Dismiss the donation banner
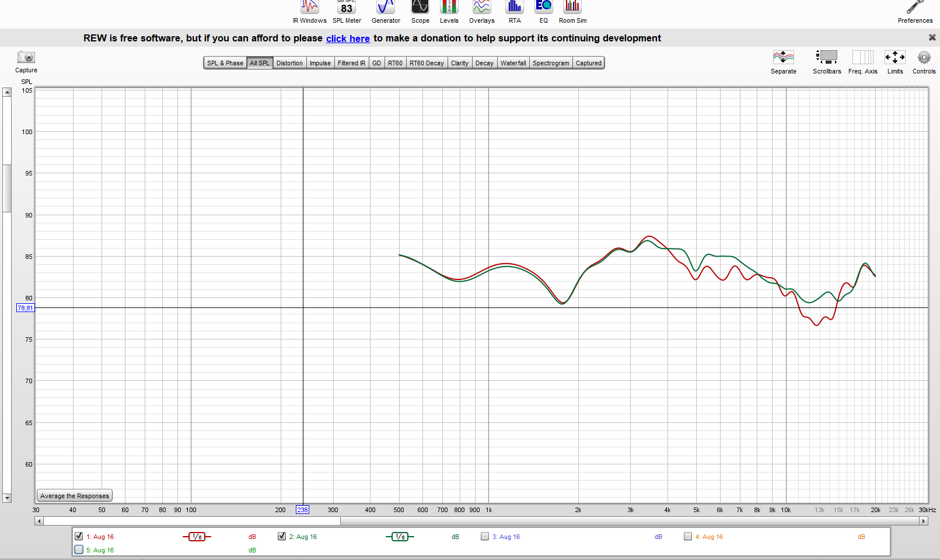 932,37
